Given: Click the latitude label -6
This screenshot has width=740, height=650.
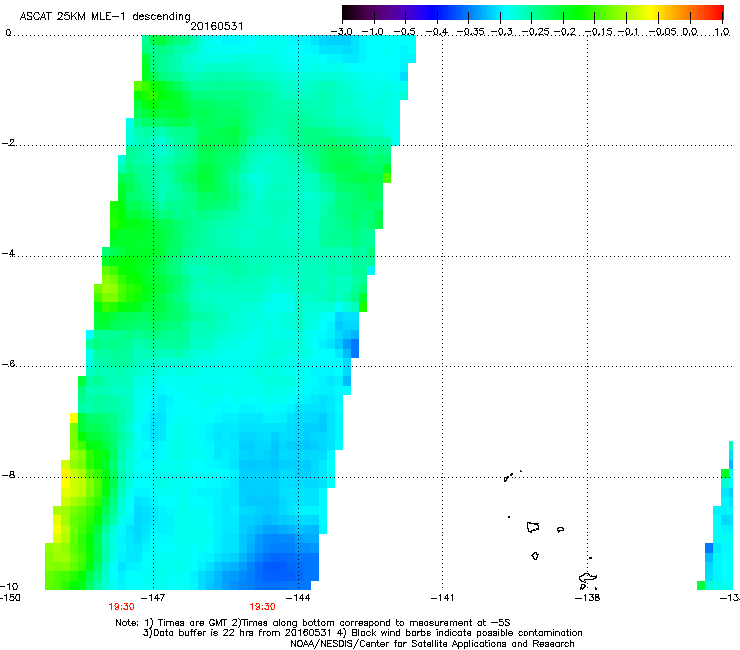Looking at the screenshot, I should click(8, 363).
